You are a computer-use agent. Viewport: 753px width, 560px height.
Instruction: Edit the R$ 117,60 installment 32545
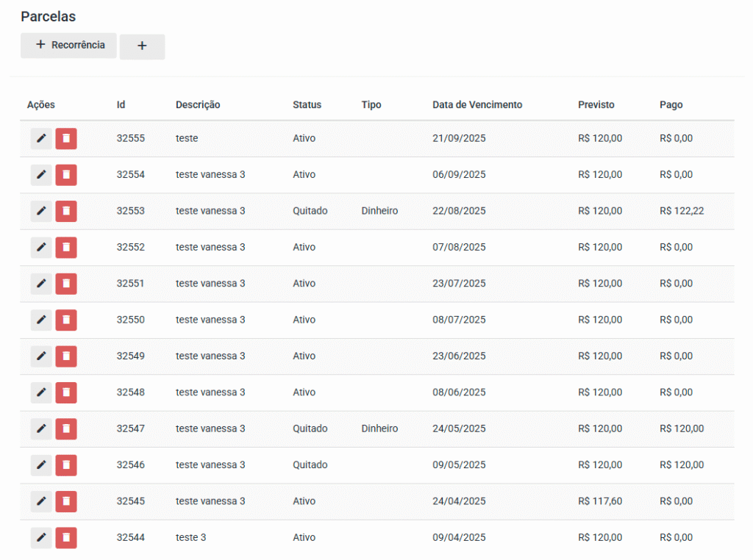coord(41,501)
